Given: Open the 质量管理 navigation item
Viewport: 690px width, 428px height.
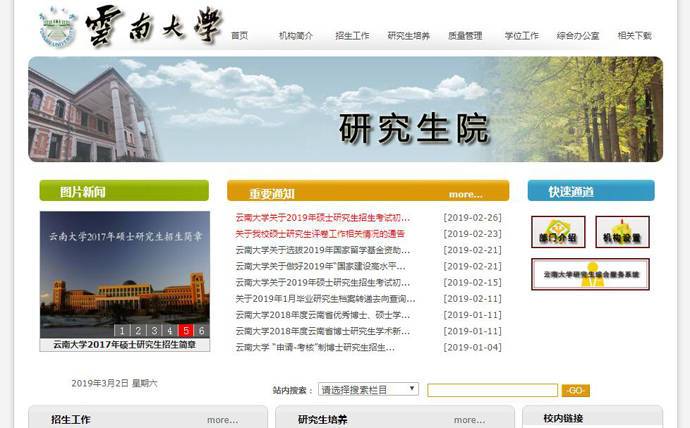Looking at the screenshot, I should coord(465,36).
